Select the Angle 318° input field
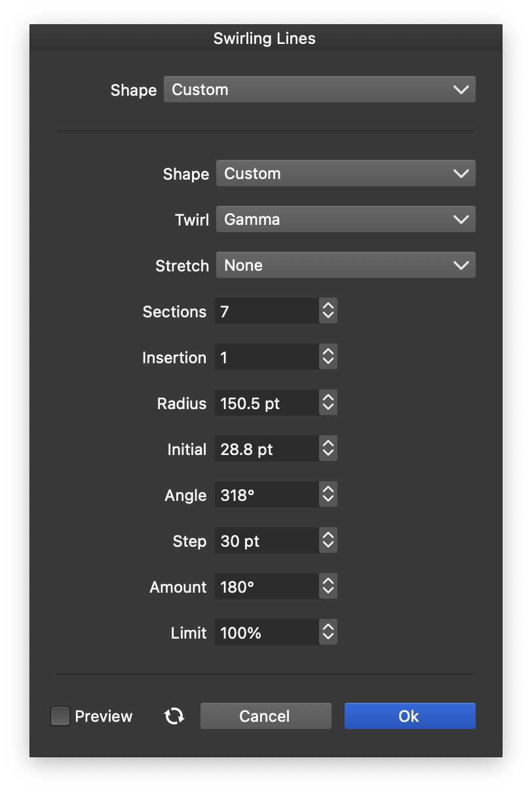 click(x=267, y=495)
